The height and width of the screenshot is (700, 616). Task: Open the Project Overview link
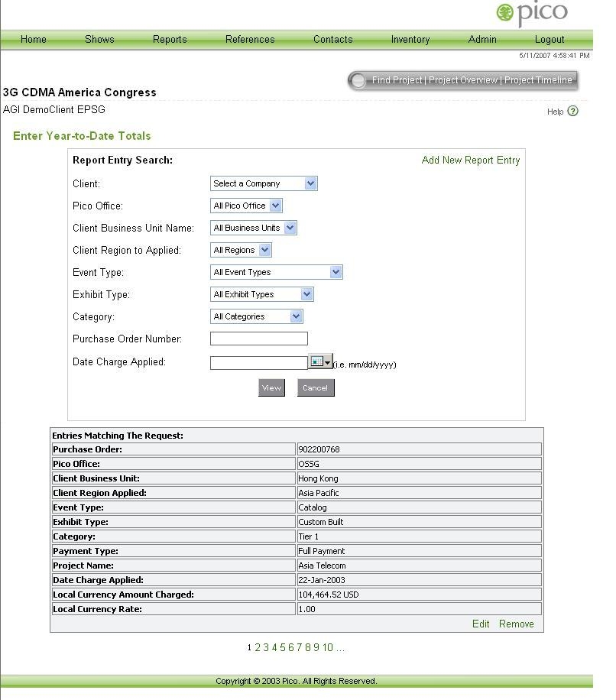[463, 80]
